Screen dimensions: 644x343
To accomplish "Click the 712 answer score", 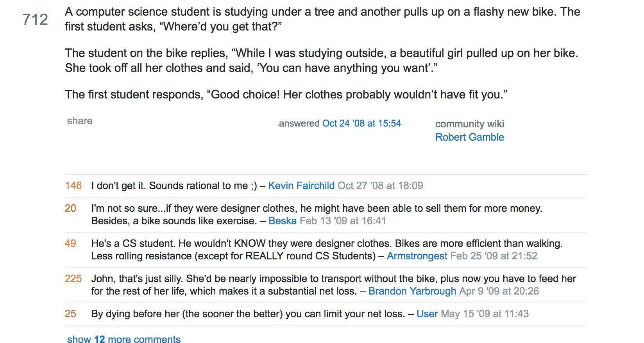I will coord(35,20).
